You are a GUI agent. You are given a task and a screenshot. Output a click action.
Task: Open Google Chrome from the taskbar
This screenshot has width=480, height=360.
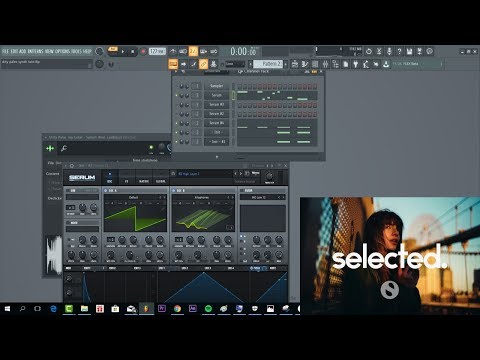tap(177, 309)
